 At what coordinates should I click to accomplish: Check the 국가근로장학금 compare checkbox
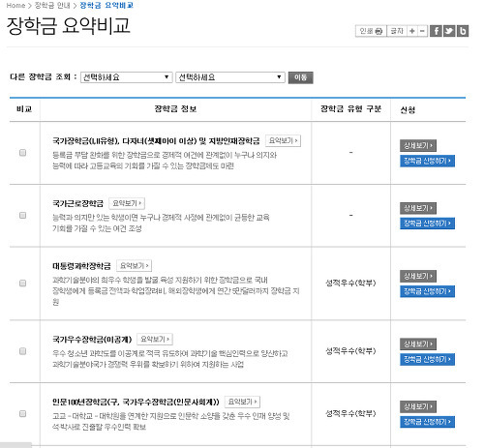(x=22, y=215)
